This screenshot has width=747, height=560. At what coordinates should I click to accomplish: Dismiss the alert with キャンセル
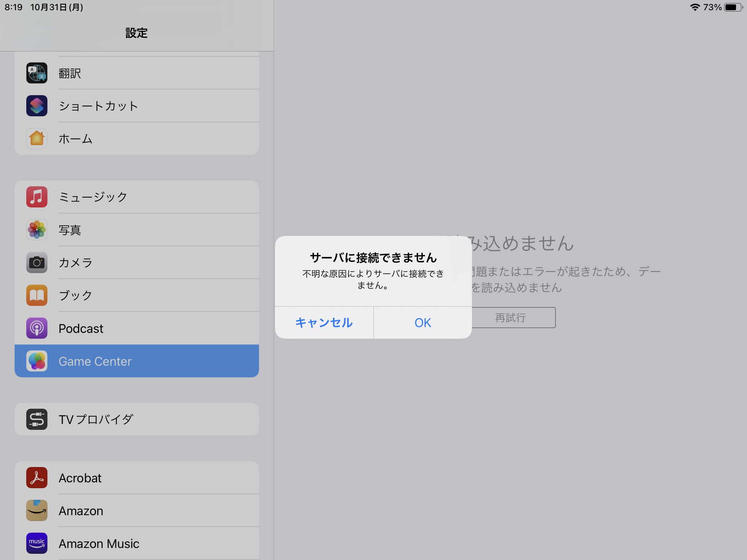pyautogui.click(x=324, y=323)
